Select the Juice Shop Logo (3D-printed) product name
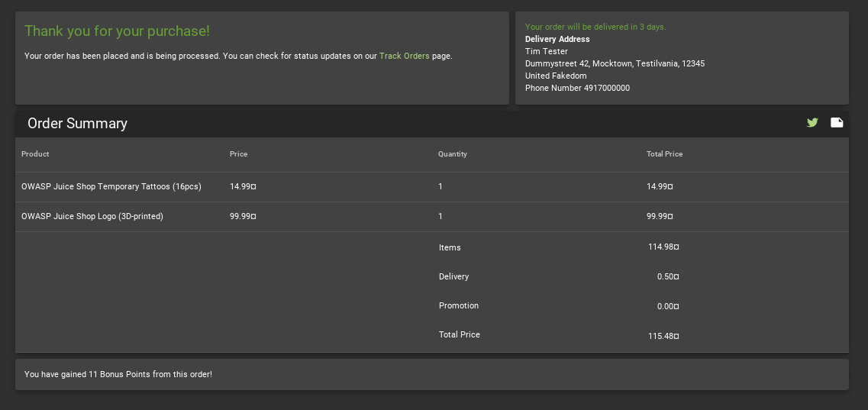This screenshot has height=410, width=868. (92, 216)
